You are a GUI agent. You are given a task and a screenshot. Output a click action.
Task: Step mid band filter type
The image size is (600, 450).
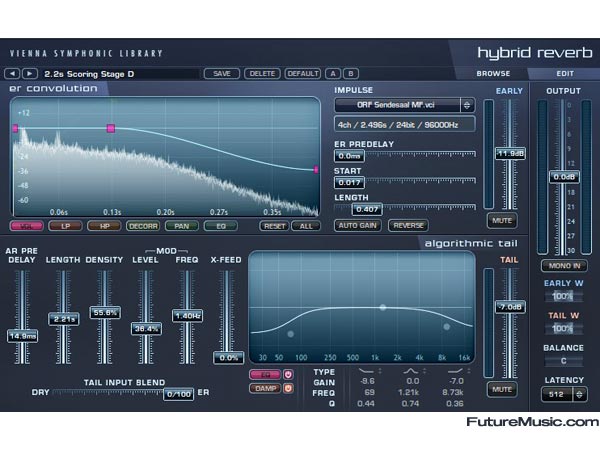tap(424, 371)
